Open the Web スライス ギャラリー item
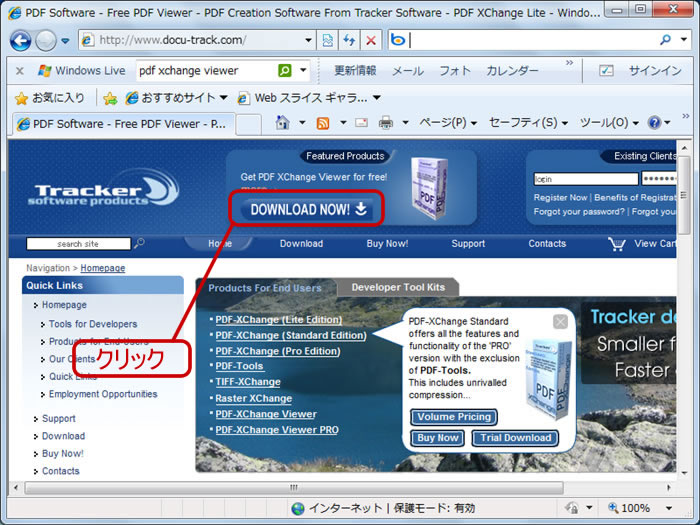This screenshot has width=700, height=525. (308, 98)
